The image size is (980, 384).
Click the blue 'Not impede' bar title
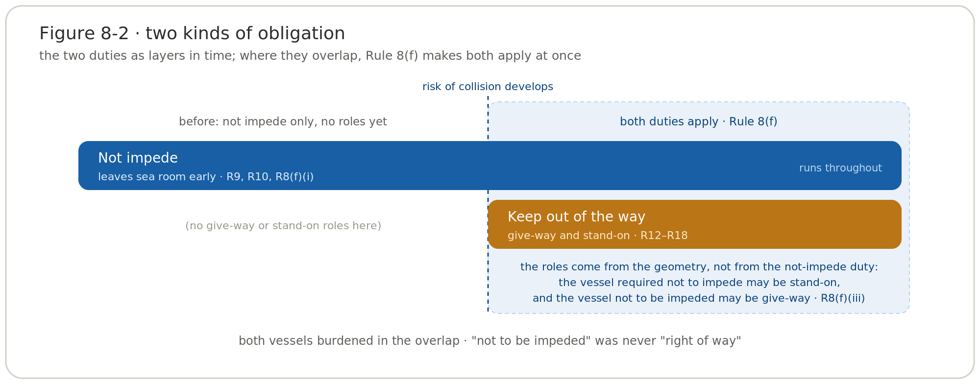[x=138, y=158]
